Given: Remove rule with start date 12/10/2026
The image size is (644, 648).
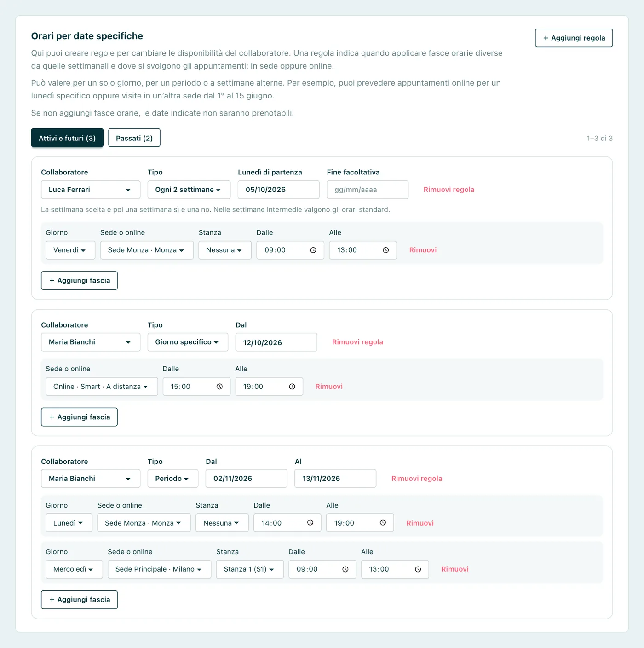Looking at the screenshot, I should [357, 342].
